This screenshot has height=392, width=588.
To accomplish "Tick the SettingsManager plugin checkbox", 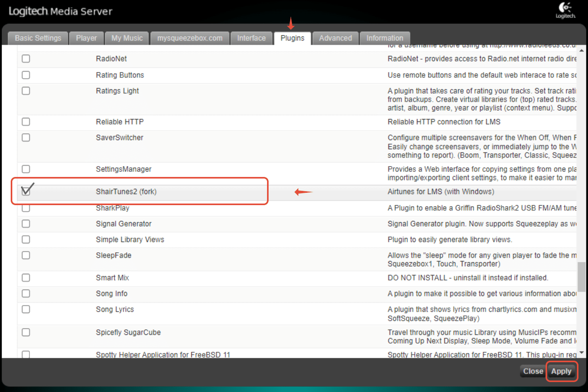I will (26, 169).
